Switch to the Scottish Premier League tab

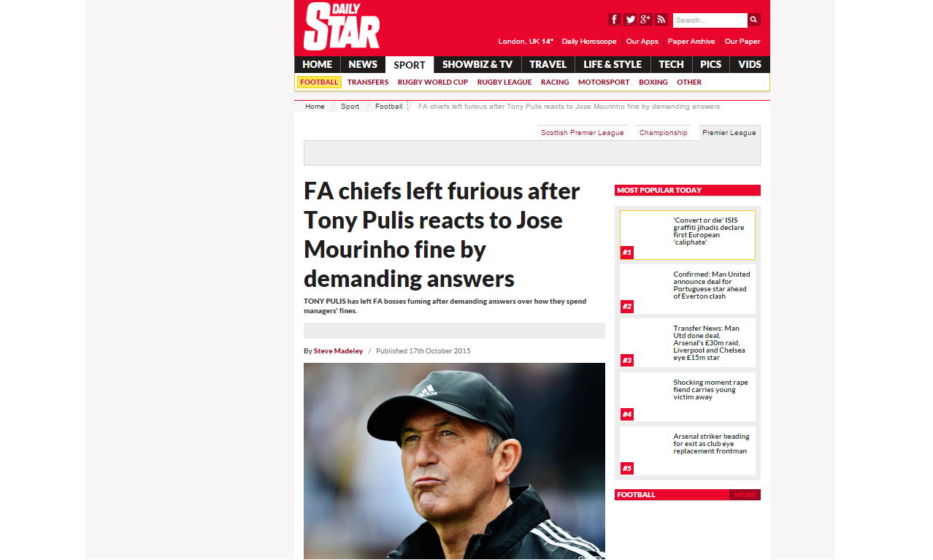click(583, 133)
